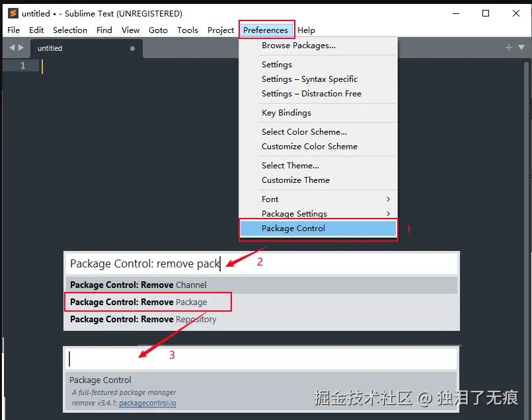Open the File menu
Screen dimensions: 532x420
click(x=14, y=30)
